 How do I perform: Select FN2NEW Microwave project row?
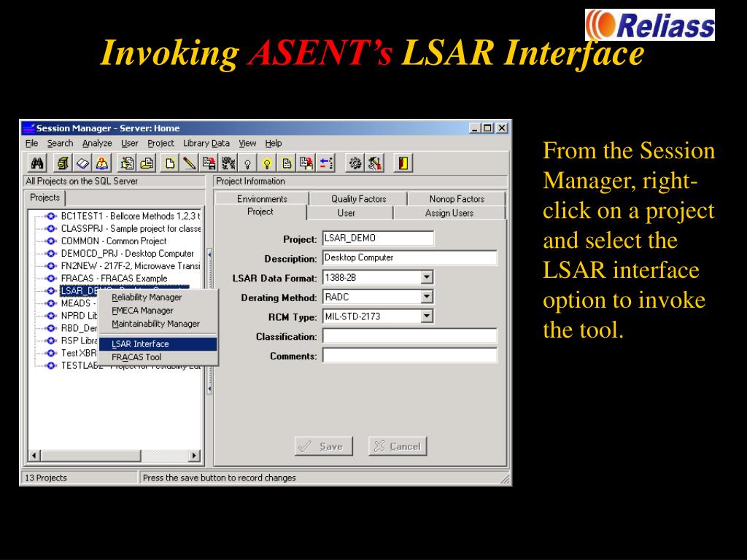(131, 265)
